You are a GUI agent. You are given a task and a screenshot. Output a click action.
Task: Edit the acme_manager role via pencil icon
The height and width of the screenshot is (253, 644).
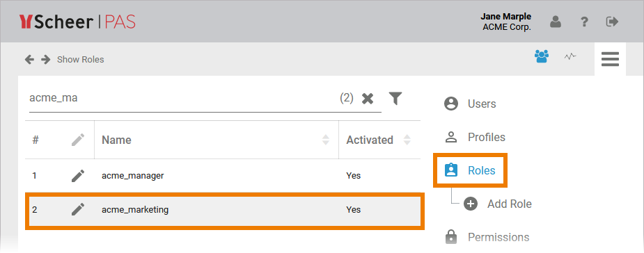(77, 175)
